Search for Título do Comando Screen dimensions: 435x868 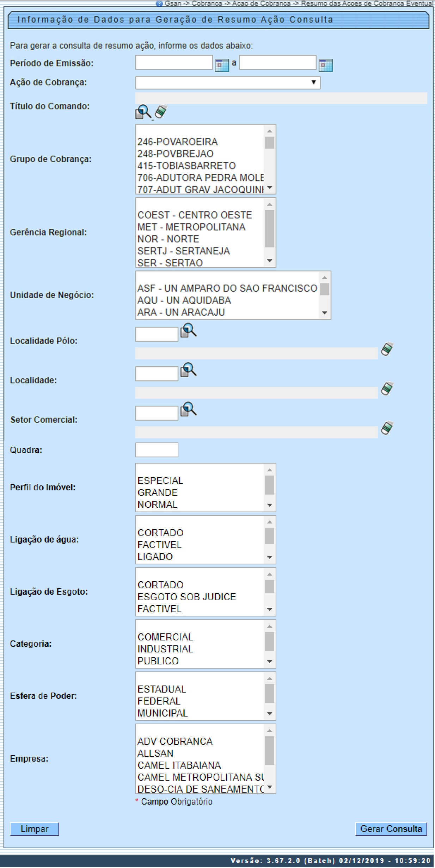[x=143, y=112]
